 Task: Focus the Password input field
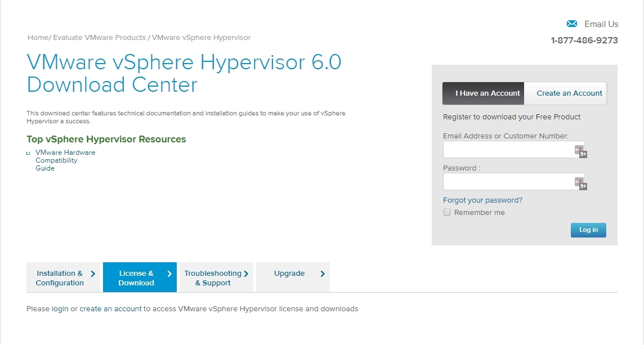click(513, 182)
